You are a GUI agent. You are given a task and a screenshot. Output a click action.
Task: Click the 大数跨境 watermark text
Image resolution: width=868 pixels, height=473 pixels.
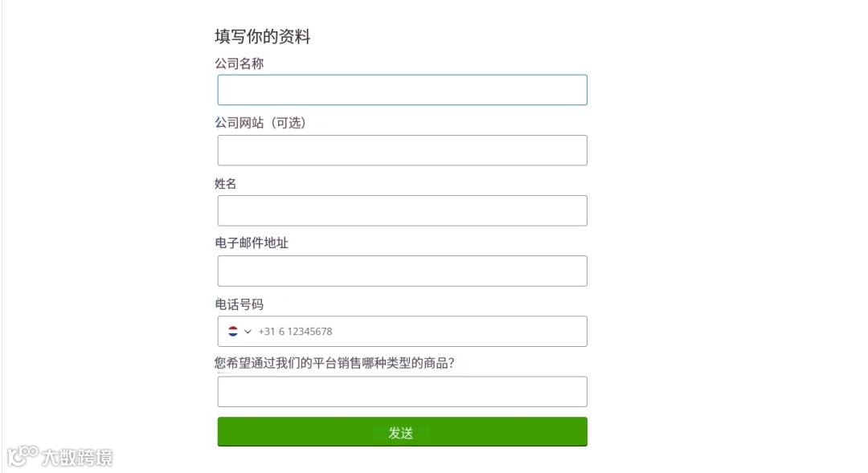click(x=77, y=458)
